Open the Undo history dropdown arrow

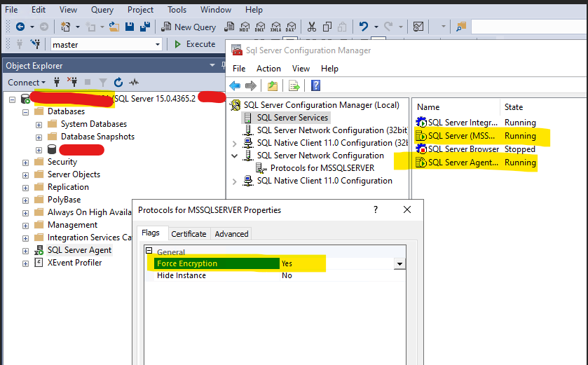[x=376, y=27]
